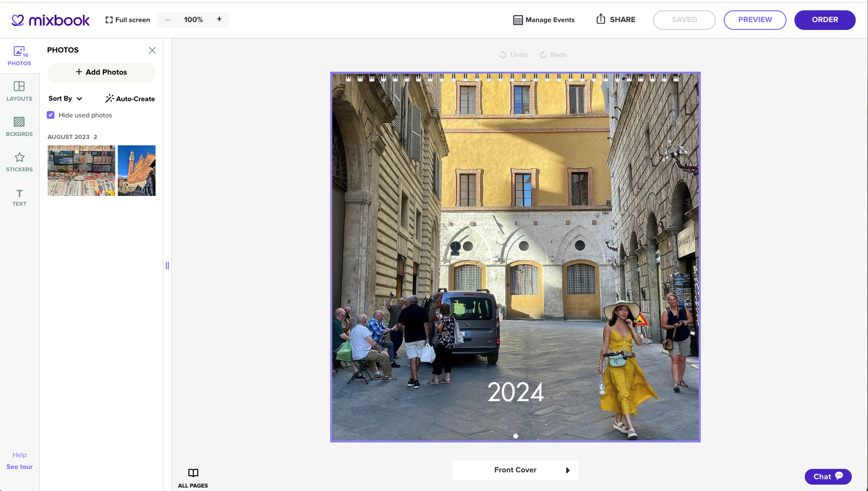The image size is (868, 491).
Task: Click the Order button
Action: (x=824, y=20)
